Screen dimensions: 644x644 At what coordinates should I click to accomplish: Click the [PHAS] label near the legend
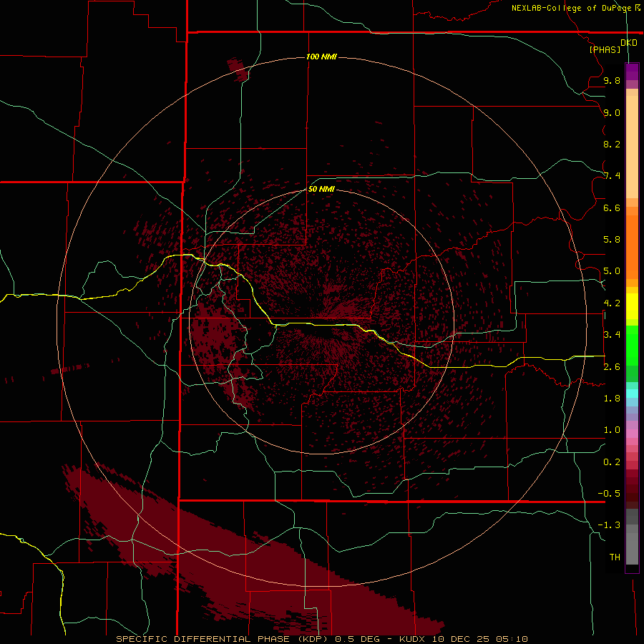click(605, 50)
